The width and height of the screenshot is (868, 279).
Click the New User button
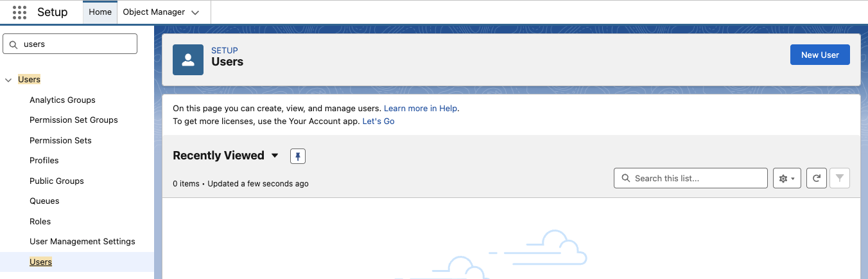[820, 55]
